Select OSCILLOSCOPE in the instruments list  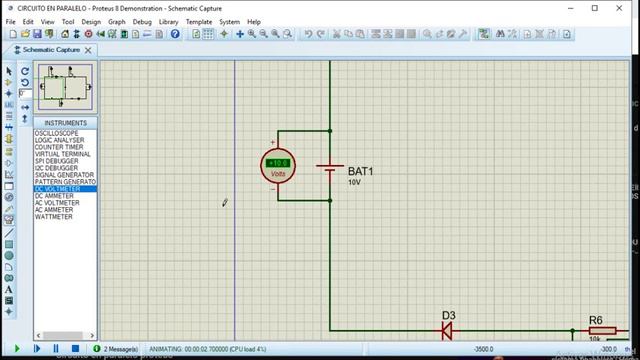pyautogui.click(x=56, y=133)
